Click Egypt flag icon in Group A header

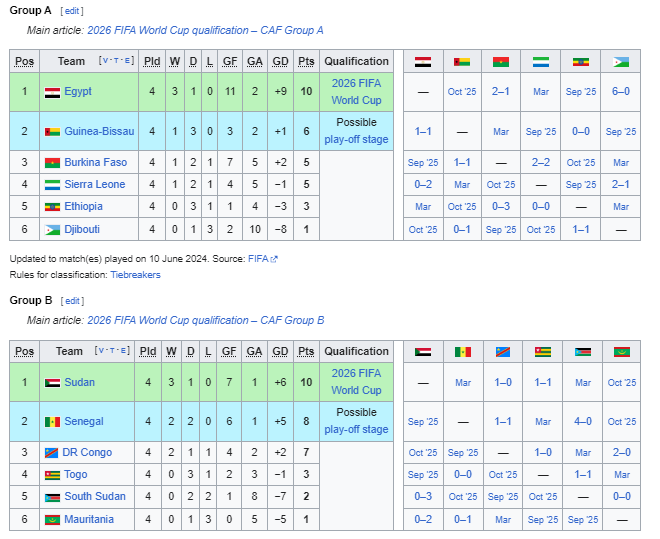tap(423, 62)
